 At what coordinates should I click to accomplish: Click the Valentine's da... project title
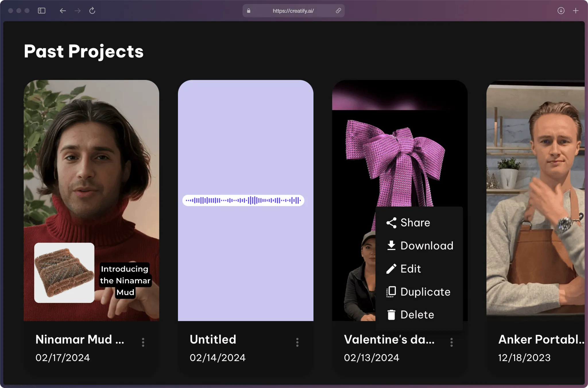click(389, 339)
